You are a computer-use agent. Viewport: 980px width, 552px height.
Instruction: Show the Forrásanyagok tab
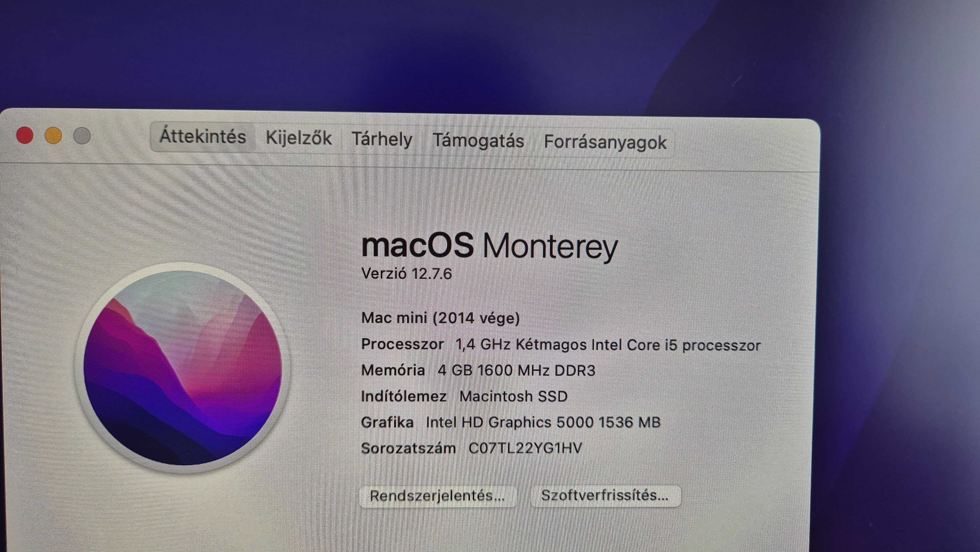(x=605, y=142)
